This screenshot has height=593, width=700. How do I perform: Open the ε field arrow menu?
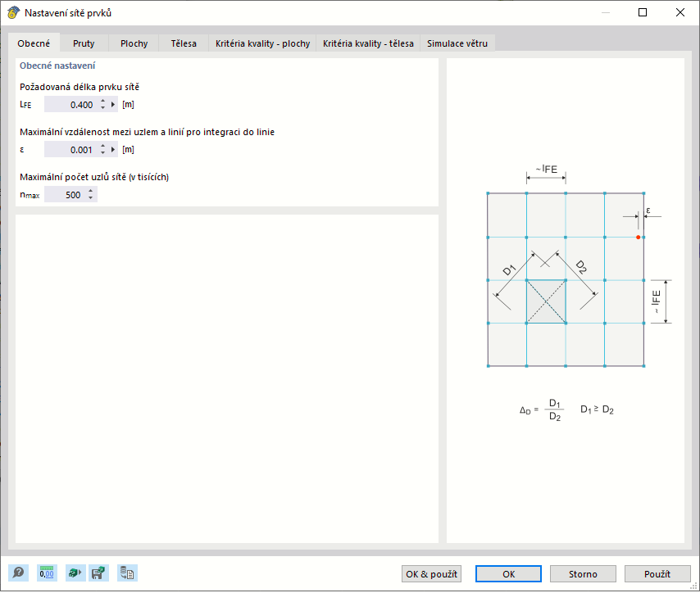(x=113, y=150)
